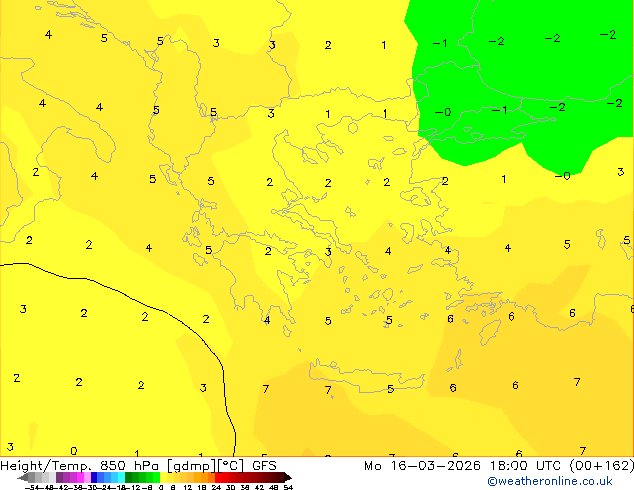Click the '-54' legend scale label
This screenshot has height=490, width=634.
tap(32, 488)
